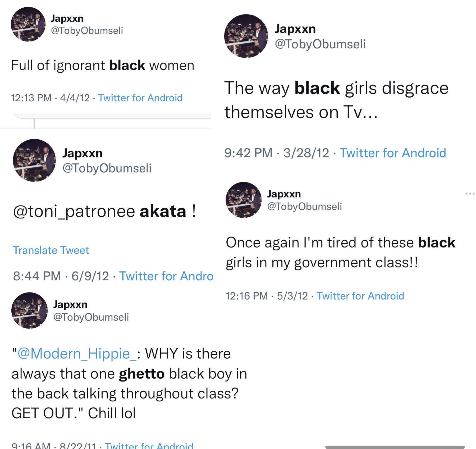This screenshot has width=476, height=449.
Task: Click Translate Tweet link
Action: coord(51,250)
